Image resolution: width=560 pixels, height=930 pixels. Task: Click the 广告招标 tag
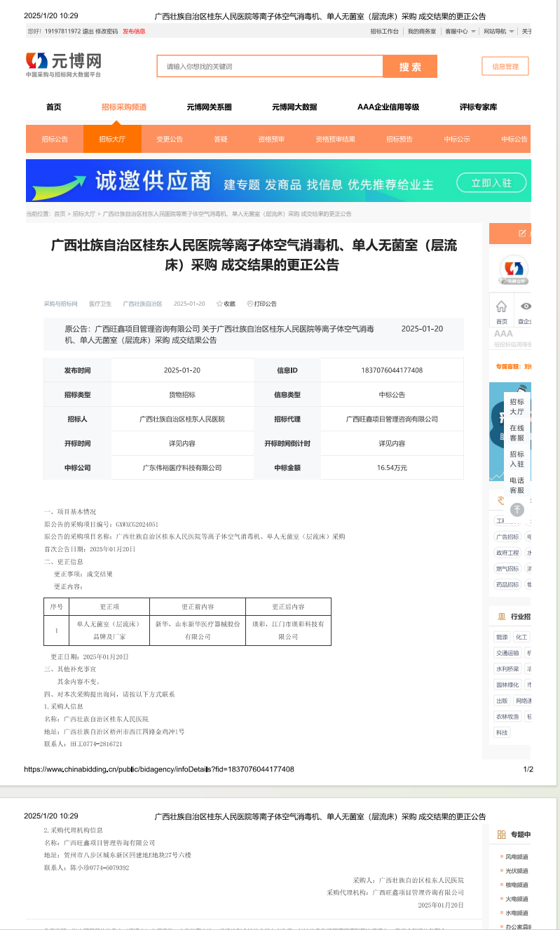[x=508, y=537]
